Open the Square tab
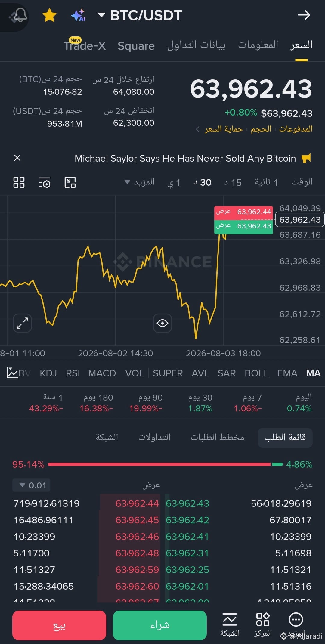The height and width of the screenshot is (644, 325). point(136,46)
